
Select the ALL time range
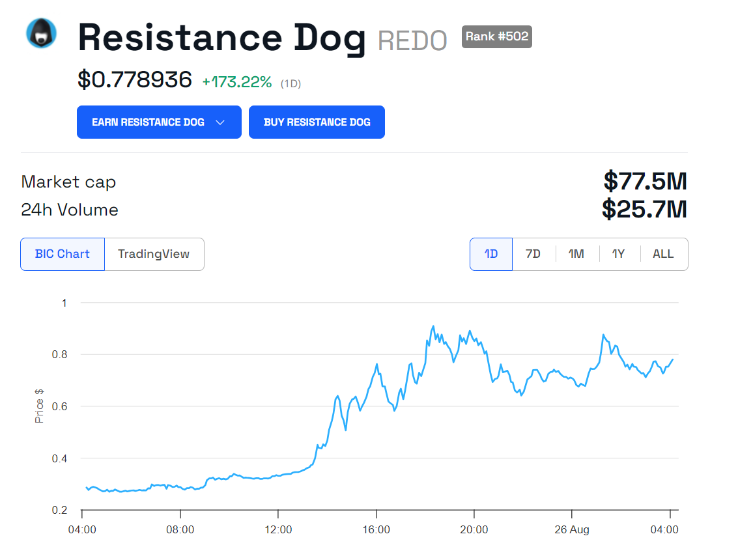coord(663,254)
